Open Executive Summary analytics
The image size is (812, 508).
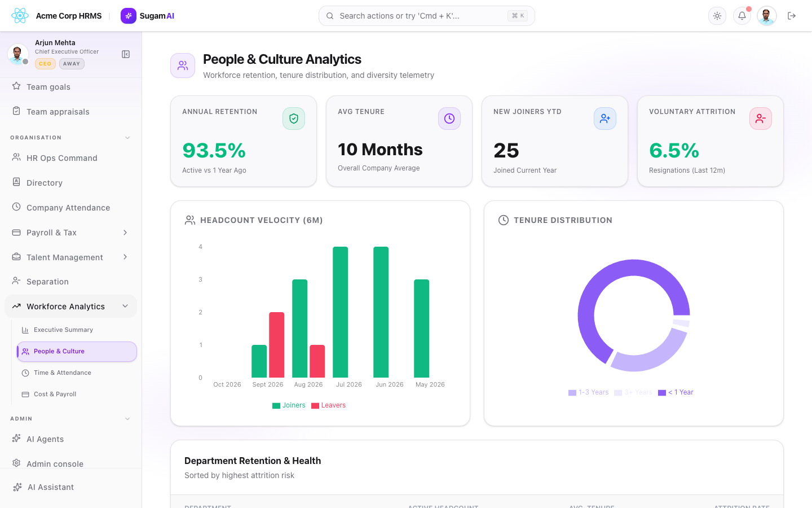click(x=77, y=330)
